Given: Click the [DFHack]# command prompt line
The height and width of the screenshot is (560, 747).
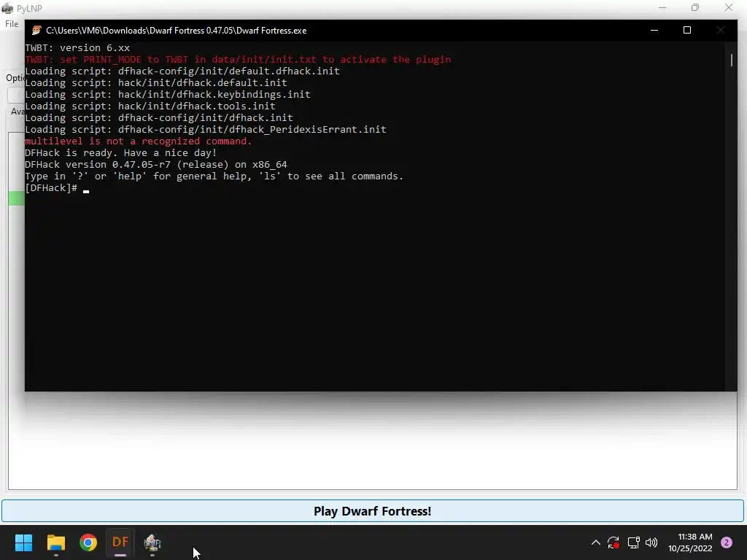Looking at the screenshot, I should tap(57, 188).
